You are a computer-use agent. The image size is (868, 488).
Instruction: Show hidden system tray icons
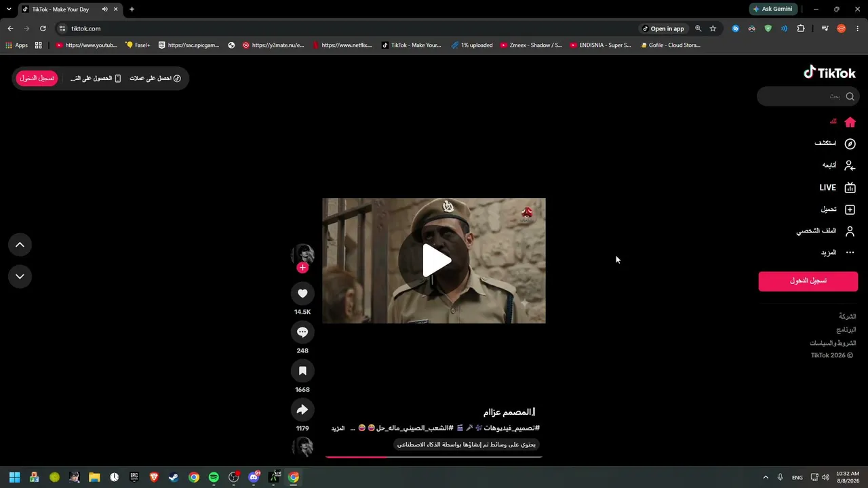766,477
